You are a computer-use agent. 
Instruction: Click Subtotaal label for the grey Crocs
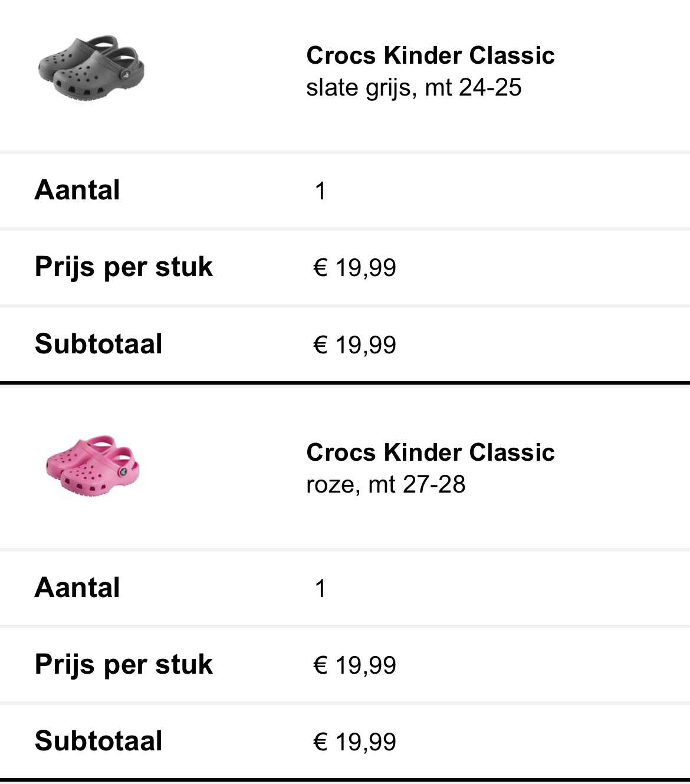click(x=98, y=344)
